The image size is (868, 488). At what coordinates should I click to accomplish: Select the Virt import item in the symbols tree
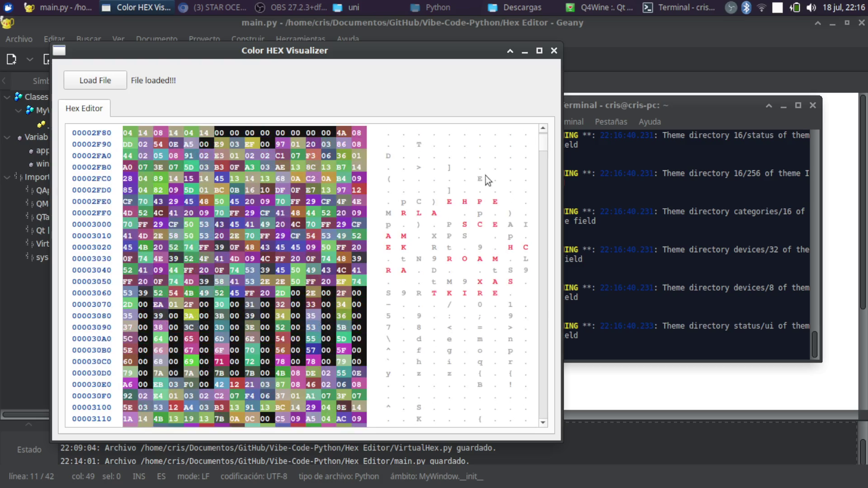42,244
